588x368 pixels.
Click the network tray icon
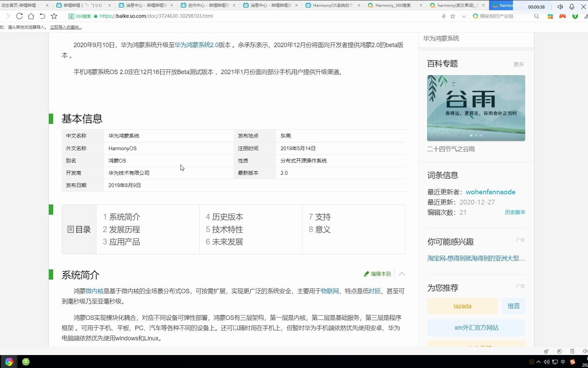[x=555, y=362]
